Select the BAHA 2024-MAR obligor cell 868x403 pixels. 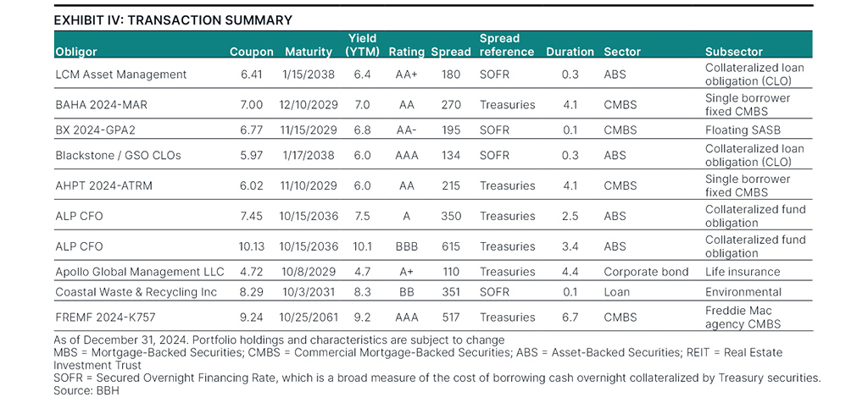coord(102,104)
